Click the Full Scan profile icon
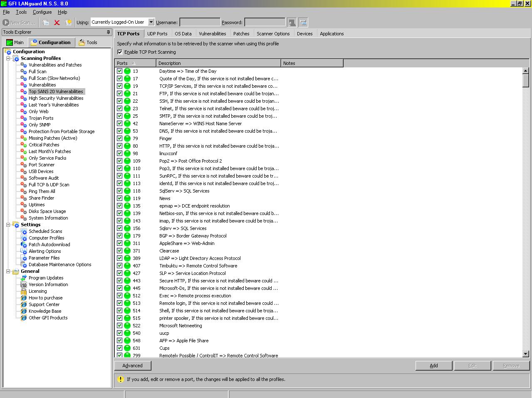Screen dimensions: 532x398 point(24,72)
